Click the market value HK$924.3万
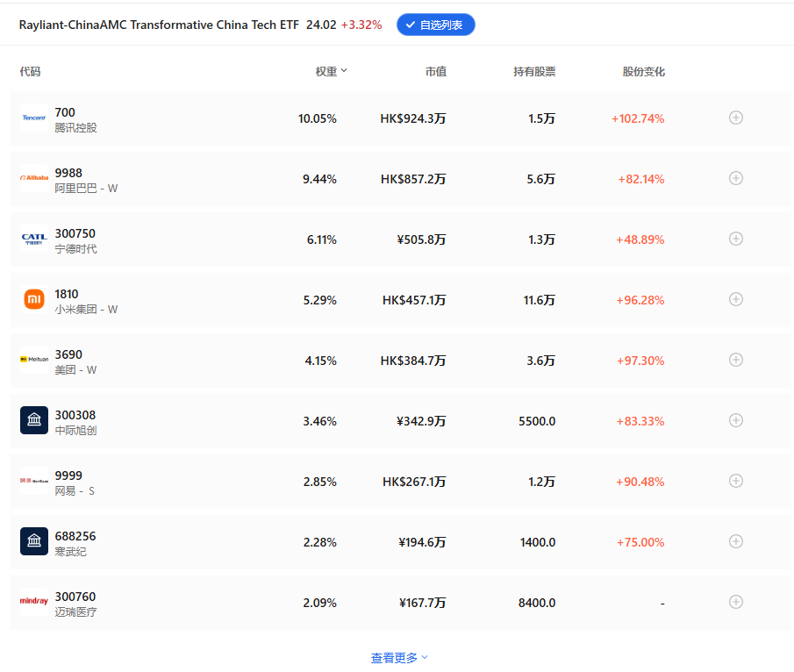 (413, 118)
